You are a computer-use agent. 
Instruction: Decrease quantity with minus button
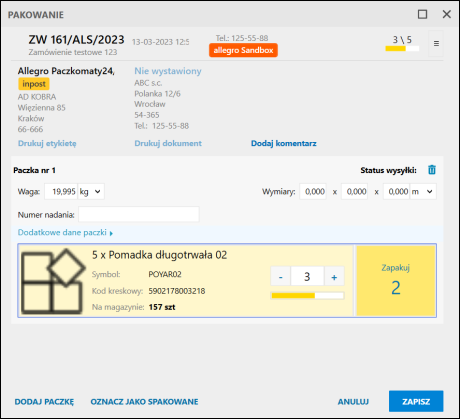pyautogui.click(x=281, y=276)
